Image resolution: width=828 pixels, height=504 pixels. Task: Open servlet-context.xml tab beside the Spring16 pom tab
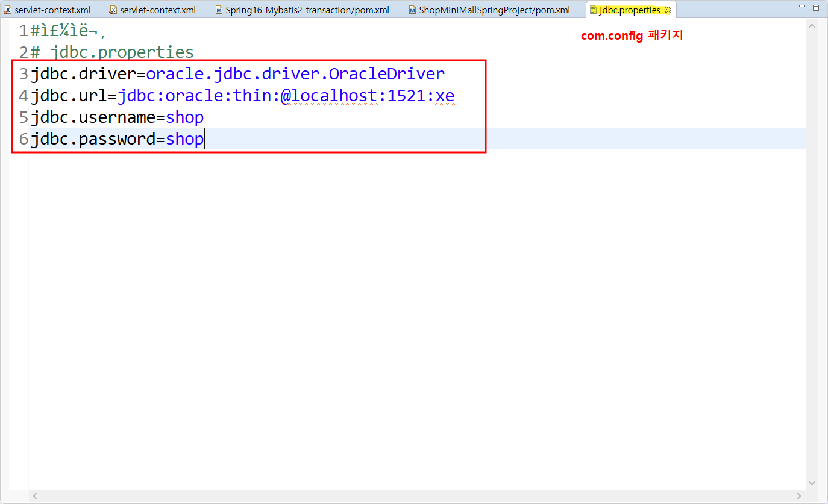point(153,10)
